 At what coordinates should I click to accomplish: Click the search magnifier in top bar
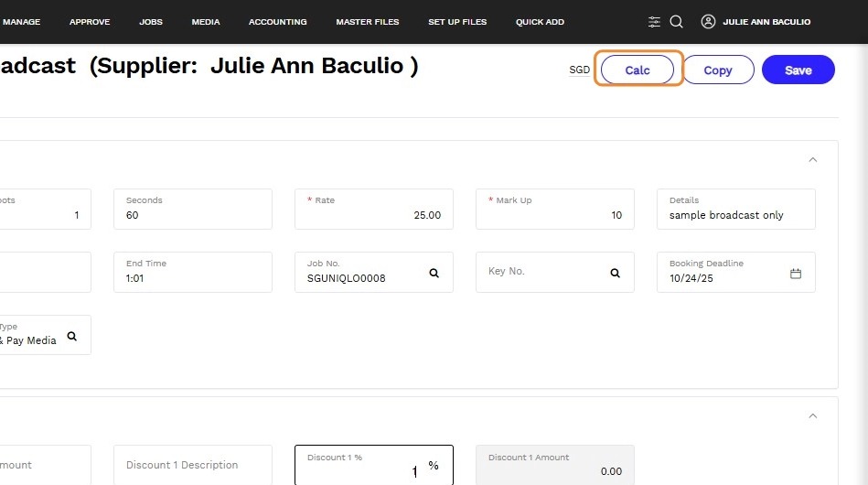(x=677, y=22)
